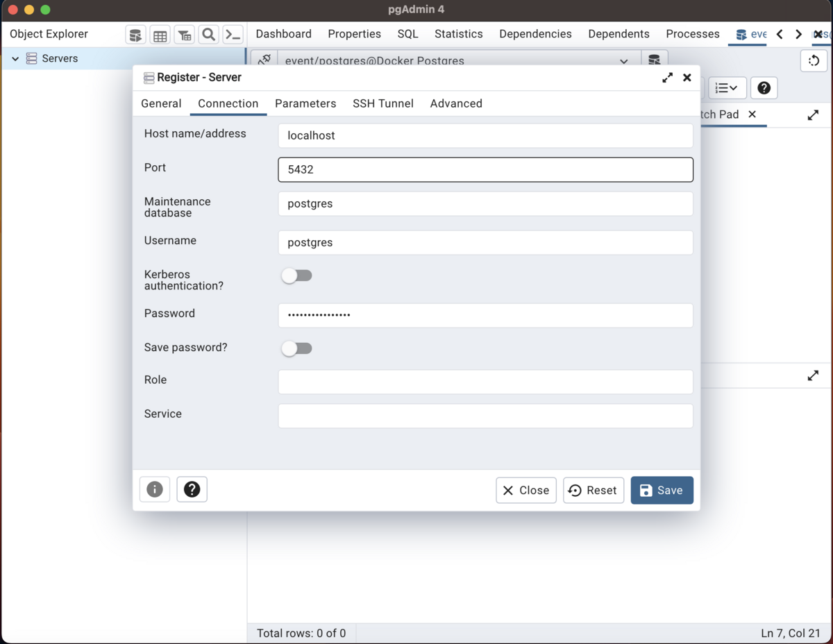Screen dimensions: 833x644
Task: Toggle Kerberos authentication switch
Action: (297, 276)
